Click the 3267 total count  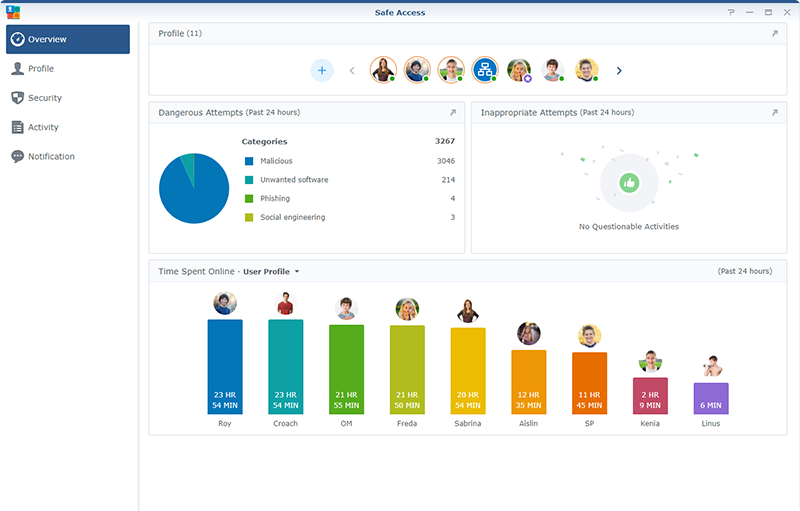(445, 141)
